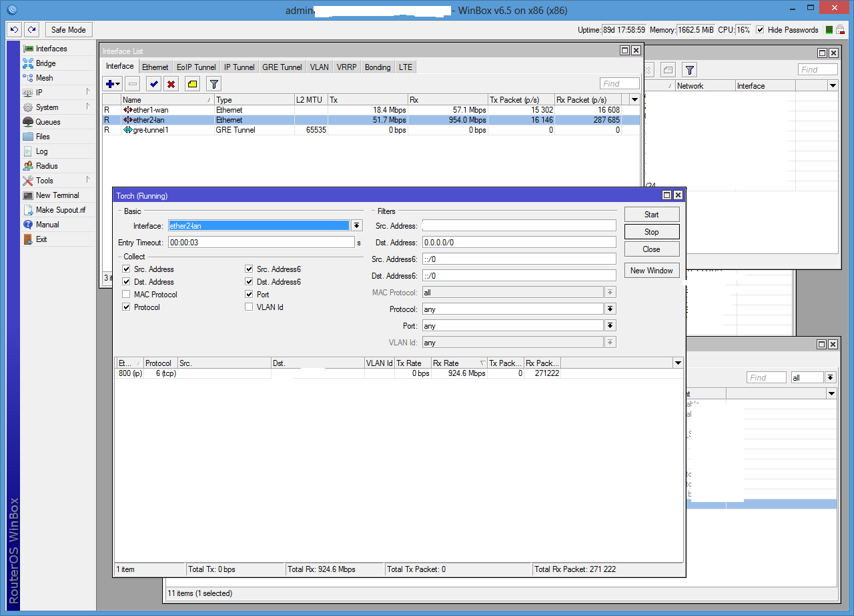Click the Entry Timeout field
The height and width of the screenshot is (616, 854).
[x=261, y=243]
